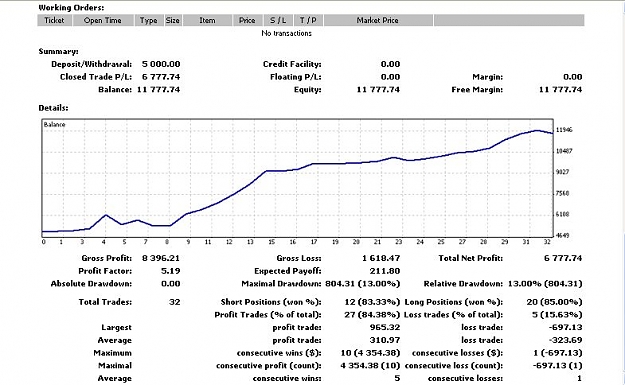Click the 4649 axis label on chart

click(562, 236)
